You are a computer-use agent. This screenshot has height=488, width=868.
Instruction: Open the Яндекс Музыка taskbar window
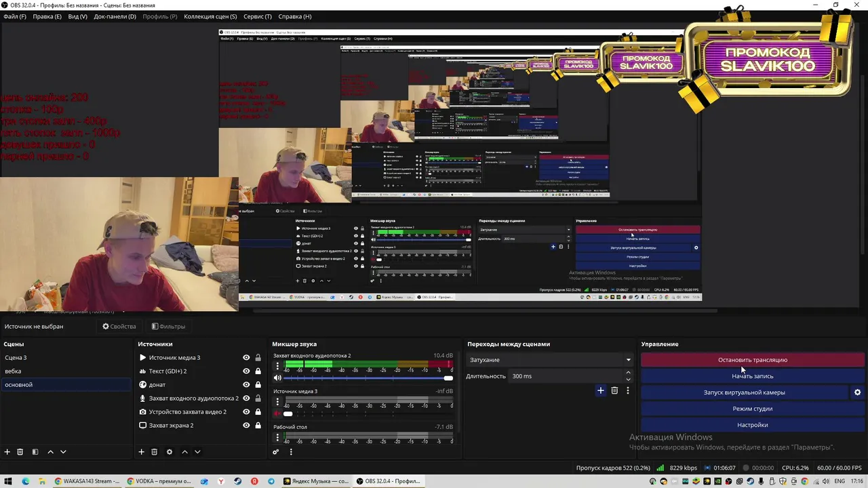(x=317, y=481)
